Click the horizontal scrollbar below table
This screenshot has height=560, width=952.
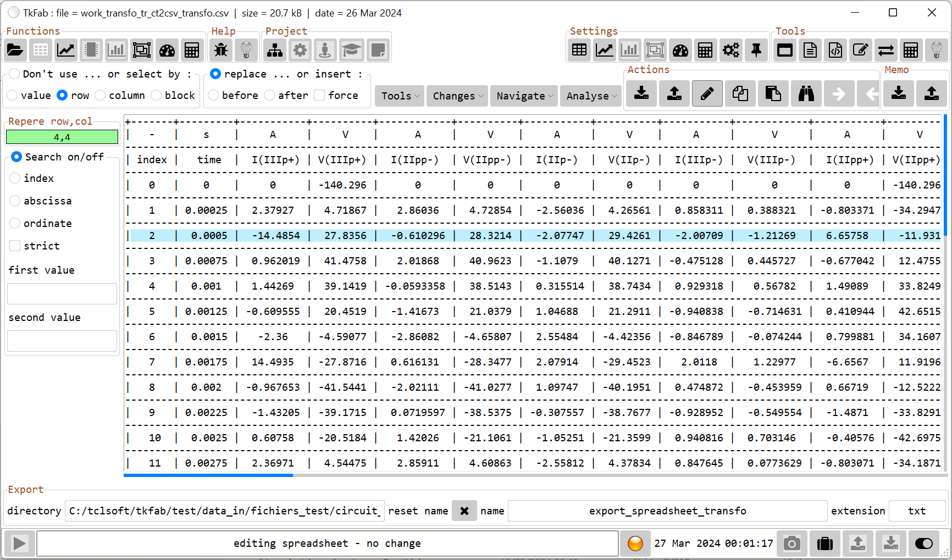point(208,475)
